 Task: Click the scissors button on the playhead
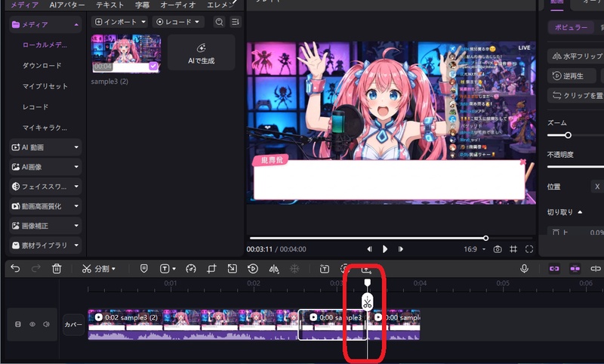point(367,302)
